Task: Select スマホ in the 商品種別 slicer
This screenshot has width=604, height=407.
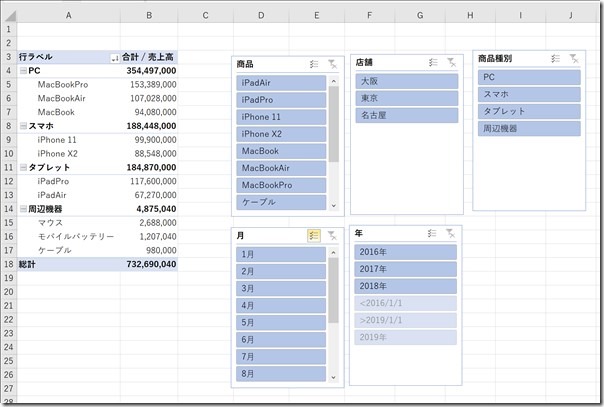Action: tap(528, 94)
